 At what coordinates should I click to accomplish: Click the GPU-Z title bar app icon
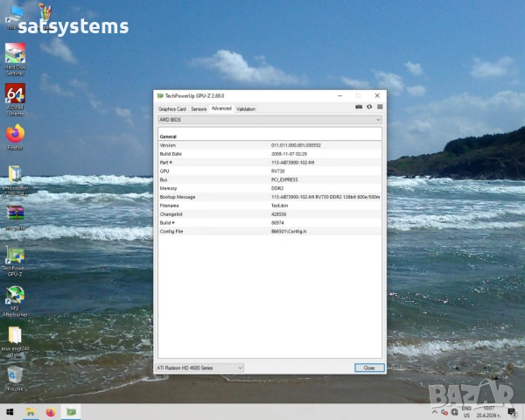(x=160, y=95)
